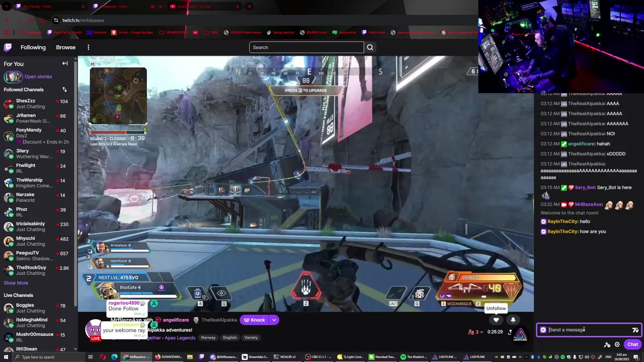
Task: Open the Following page
Action: coord(33,47)
